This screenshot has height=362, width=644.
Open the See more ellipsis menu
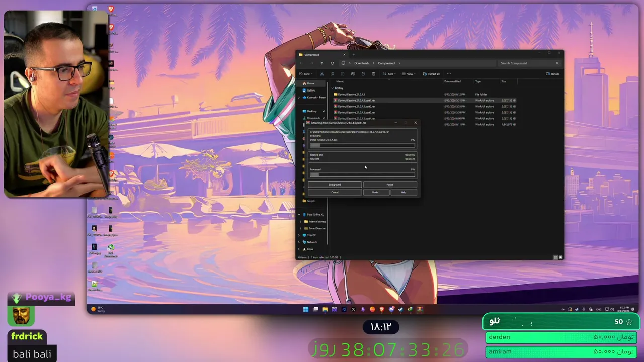[449, 74]
